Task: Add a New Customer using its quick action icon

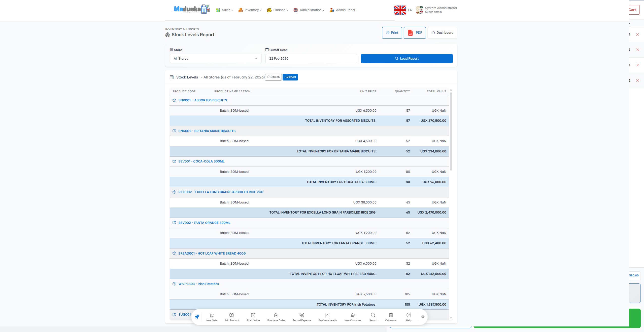Action: pyautogui.click(x=352, y=317)
